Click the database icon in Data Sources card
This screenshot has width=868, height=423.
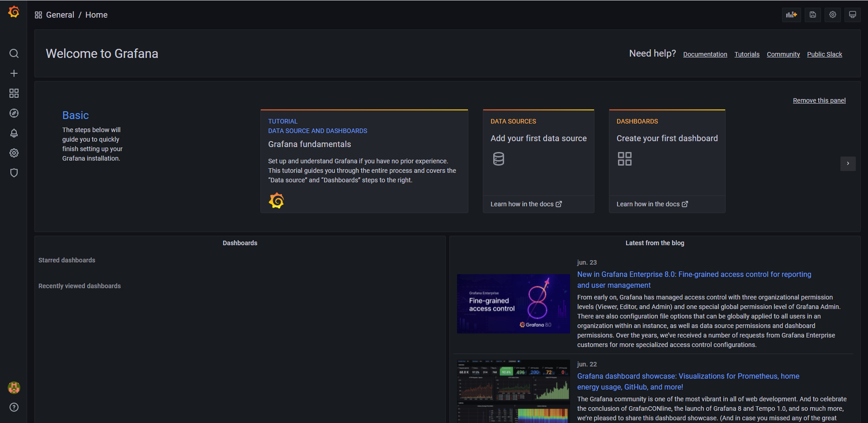(x=499, y=159)
